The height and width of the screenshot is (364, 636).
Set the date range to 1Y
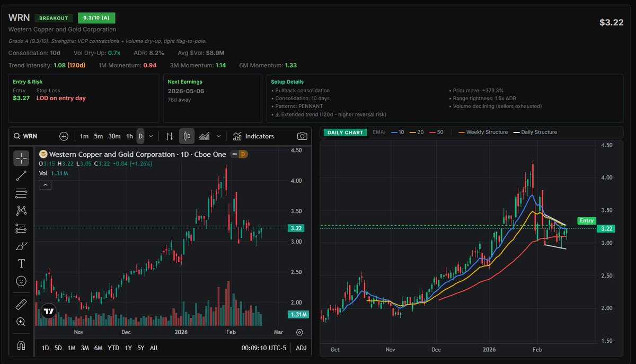[x=128, y=348]
